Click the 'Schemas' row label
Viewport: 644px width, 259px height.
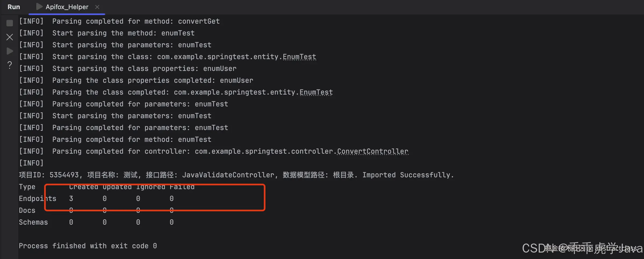tap(33, 222)
